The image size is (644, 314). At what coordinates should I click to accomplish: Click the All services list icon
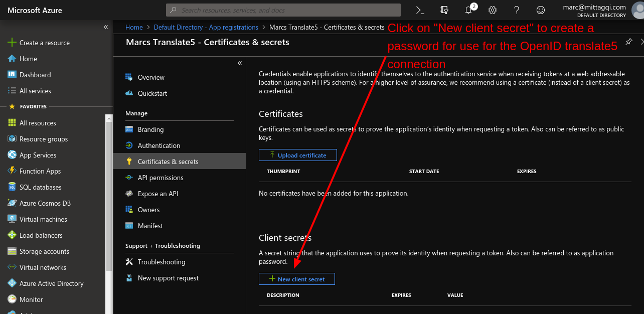[x=12, y=91]
